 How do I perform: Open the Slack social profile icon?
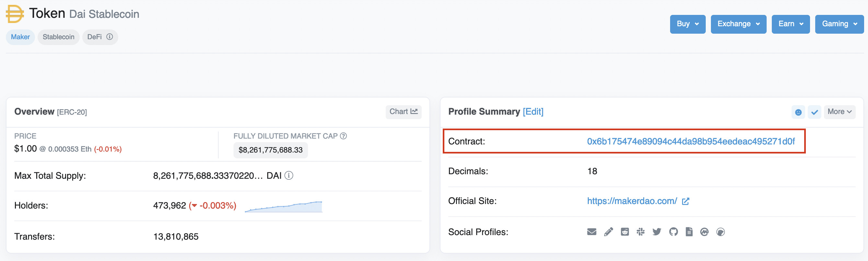click(x=641, y=232)
